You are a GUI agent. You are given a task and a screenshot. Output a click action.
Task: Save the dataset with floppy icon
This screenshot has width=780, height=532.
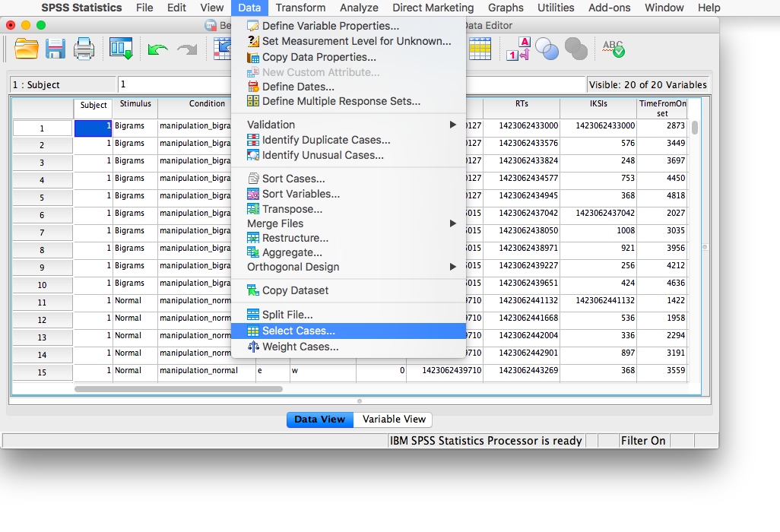(x=55, y=49)
